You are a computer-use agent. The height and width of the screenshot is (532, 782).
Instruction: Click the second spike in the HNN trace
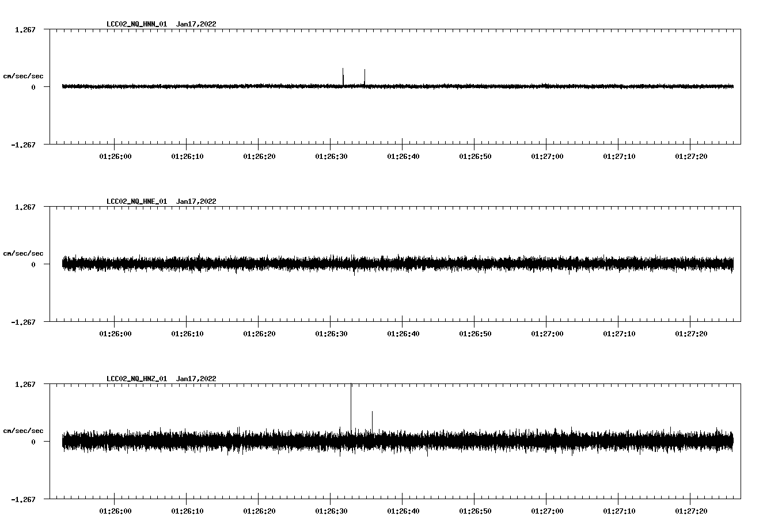(x=365, y=77)
